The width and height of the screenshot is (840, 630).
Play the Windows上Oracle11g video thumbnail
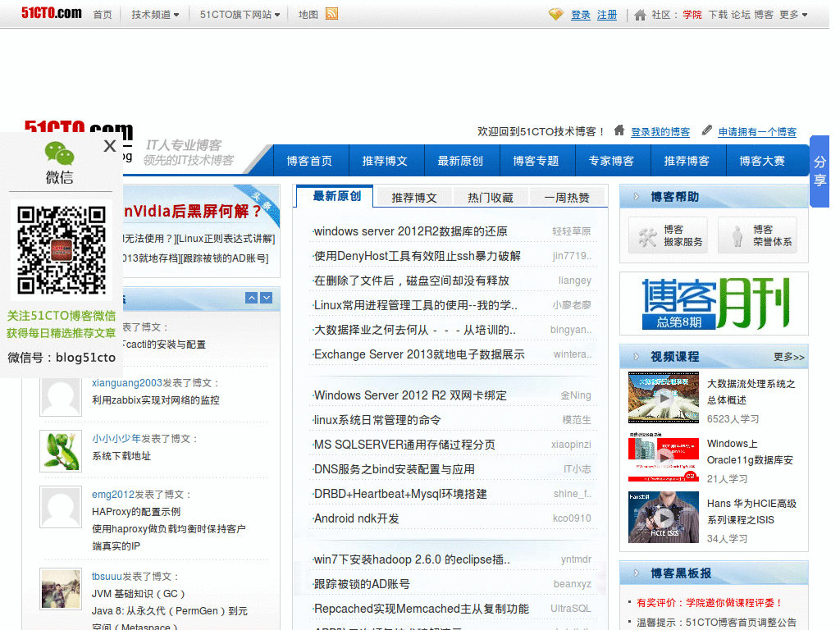coord(663,457)
